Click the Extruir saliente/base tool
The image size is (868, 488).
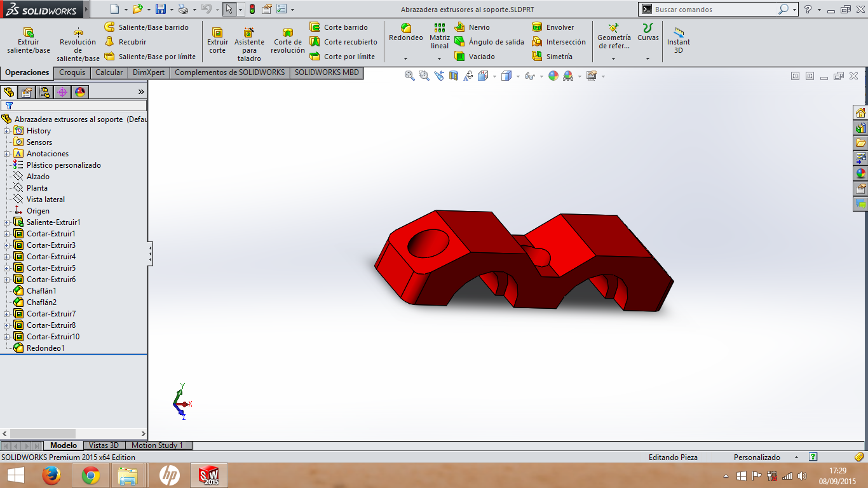coord(29,41)
